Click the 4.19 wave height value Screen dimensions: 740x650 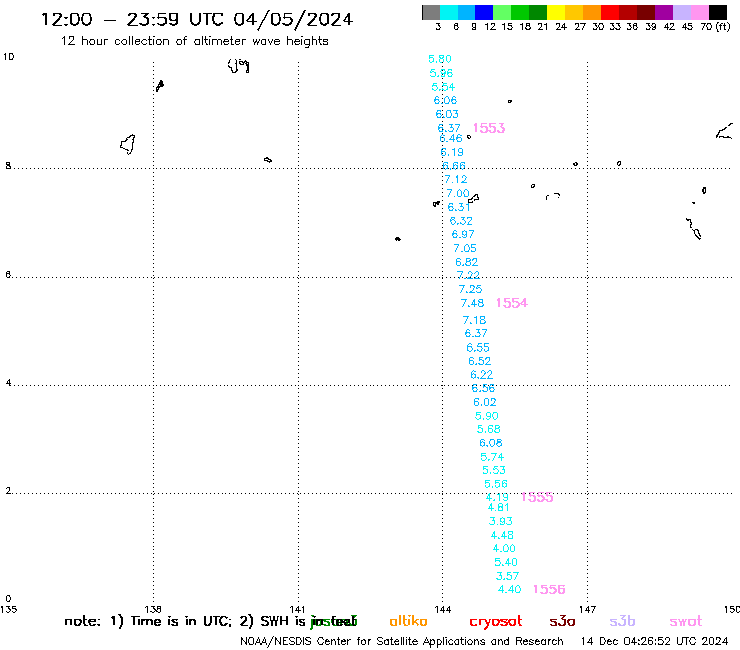point(497,497)
